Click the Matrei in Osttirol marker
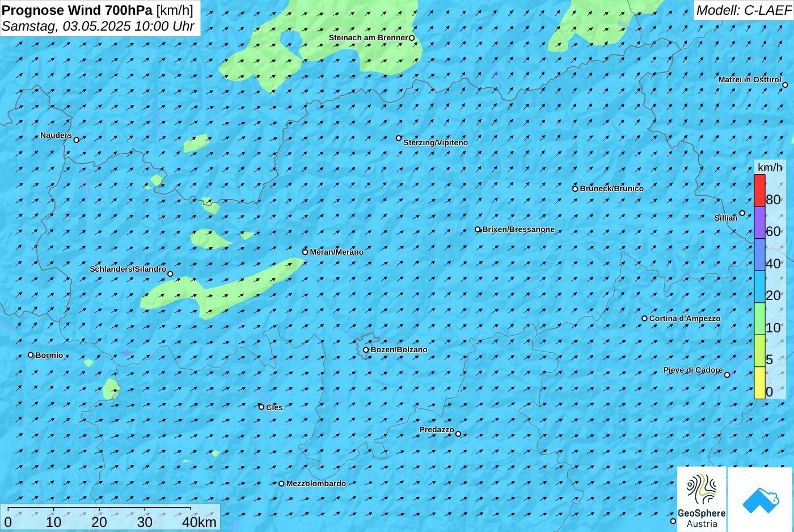Viewport: 794px width, 532px height. [785, 85]
